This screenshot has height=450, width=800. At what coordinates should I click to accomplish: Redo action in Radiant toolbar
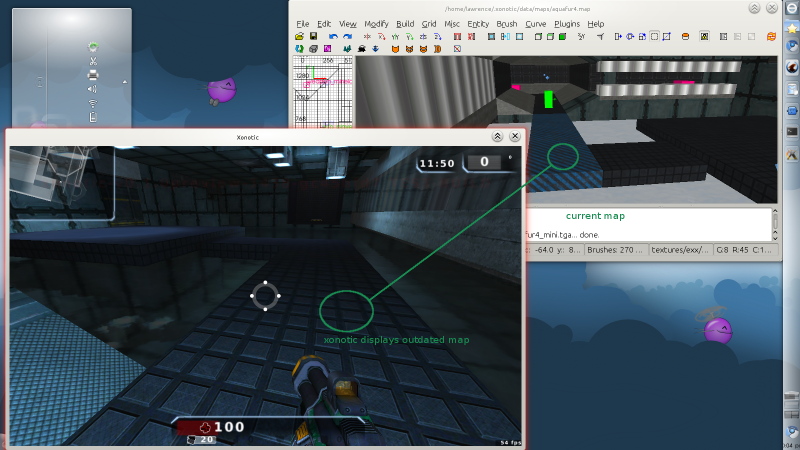pyautogui.click(x=347, y=37)
